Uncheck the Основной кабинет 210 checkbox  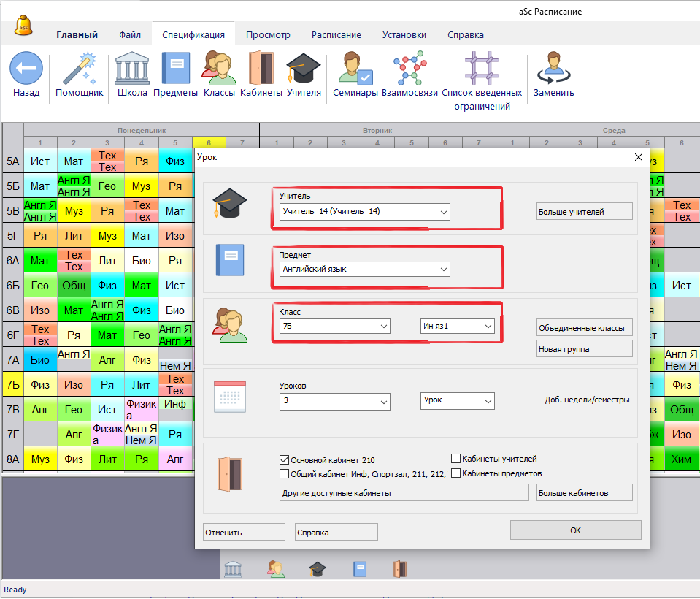click(x=285, y=460)
